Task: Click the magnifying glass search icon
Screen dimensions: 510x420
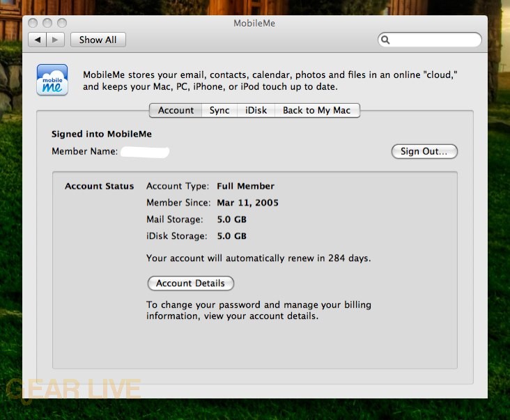Action: 386,40
